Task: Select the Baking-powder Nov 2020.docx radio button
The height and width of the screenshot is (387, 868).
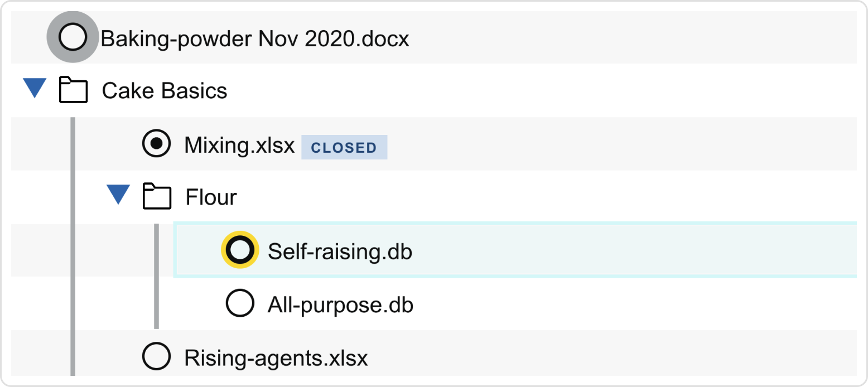Action: tap(73, 37)
